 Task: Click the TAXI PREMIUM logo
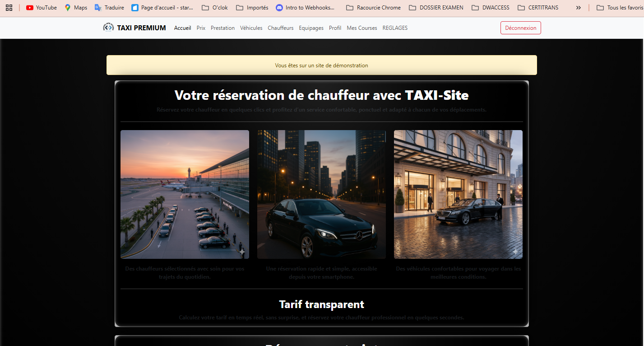tap(134, 28)
